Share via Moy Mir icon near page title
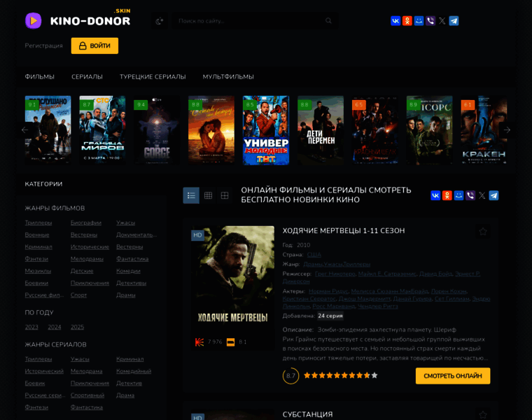This screenshot has height=420, width=532. tap(458, 195)
